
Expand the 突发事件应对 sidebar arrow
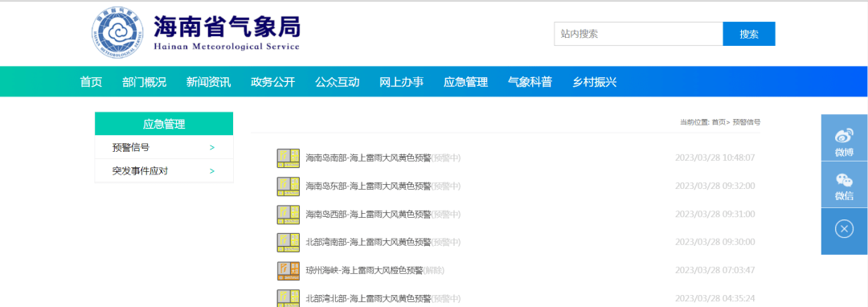coord(212,171)
